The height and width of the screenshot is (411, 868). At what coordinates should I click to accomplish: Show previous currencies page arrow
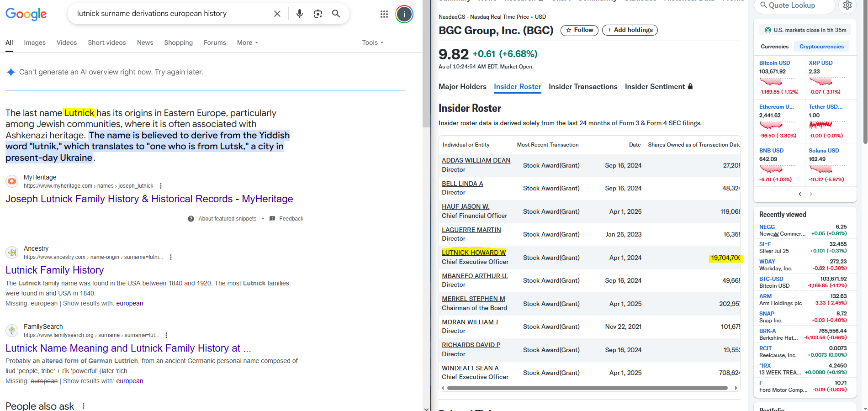tap(800, 194)
